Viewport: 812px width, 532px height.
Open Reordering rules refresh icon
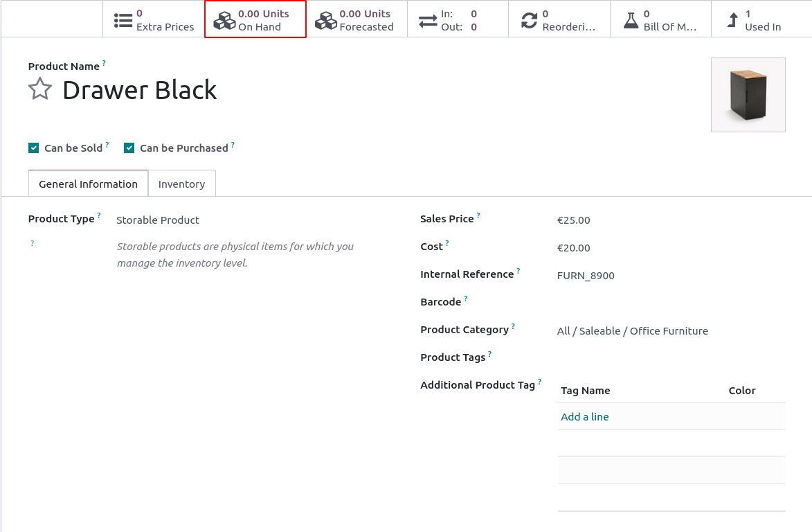point(529,20)
